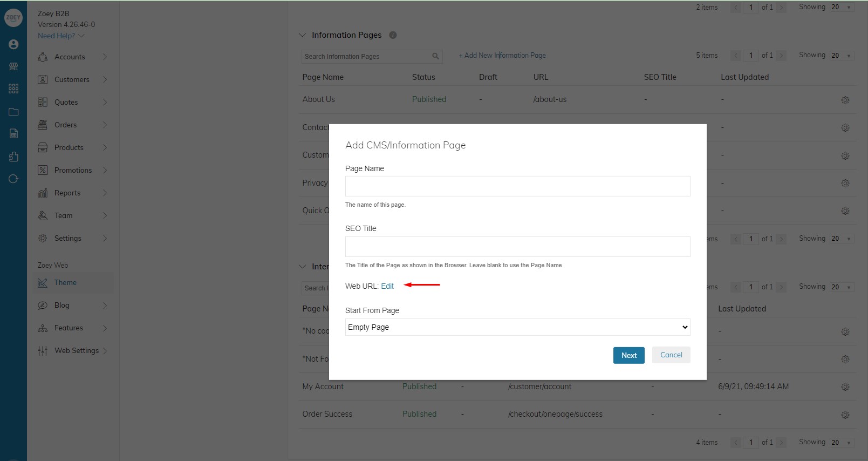Open Showing dropdown beside 4 items
Image resolution: width=868 pixels, height=461 pixels.
pyautogui.click(x=842, y=443)
